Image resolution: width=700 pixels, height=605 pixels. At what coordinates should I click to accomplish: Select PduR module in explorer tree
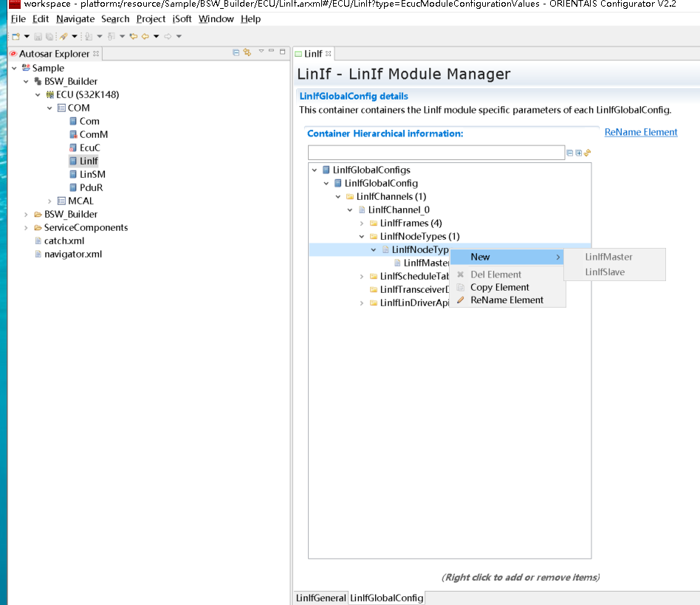click(89, 187)
